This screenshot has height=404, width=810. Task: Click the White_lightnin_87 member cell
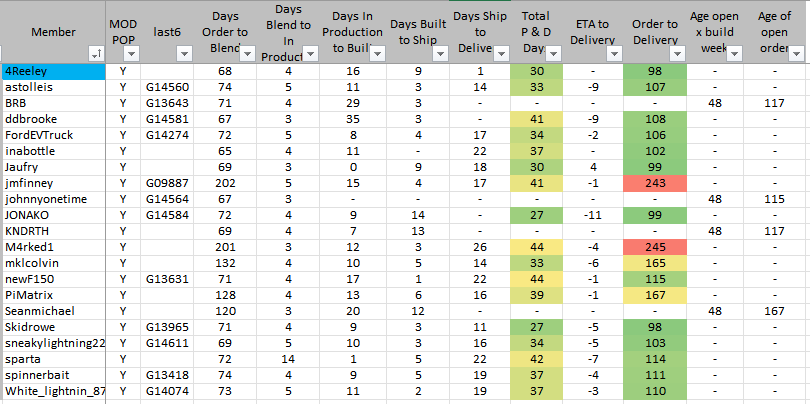tap(53, 391)
